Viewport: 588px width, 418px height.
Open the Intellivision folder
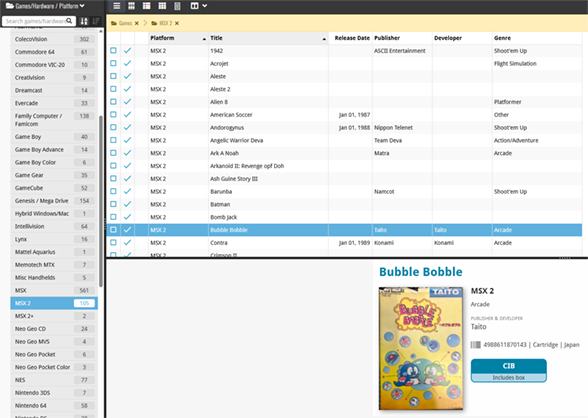(x=54, y=226)
